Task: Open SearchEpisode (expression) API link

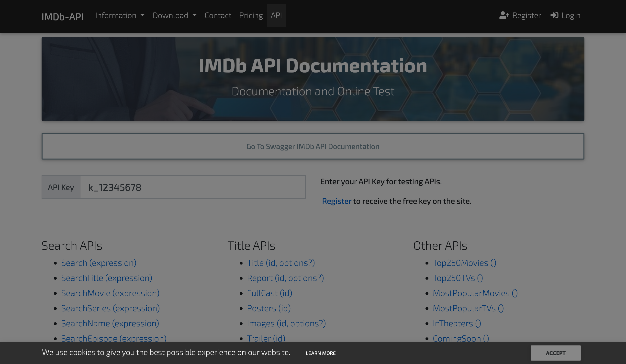Action: (x=114, y=338)
